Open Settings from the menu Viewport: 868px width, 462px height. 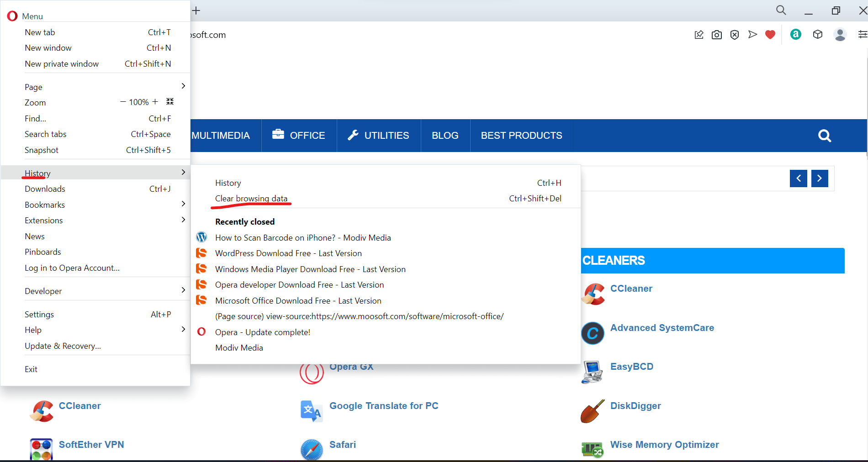[x=95, y=315]
